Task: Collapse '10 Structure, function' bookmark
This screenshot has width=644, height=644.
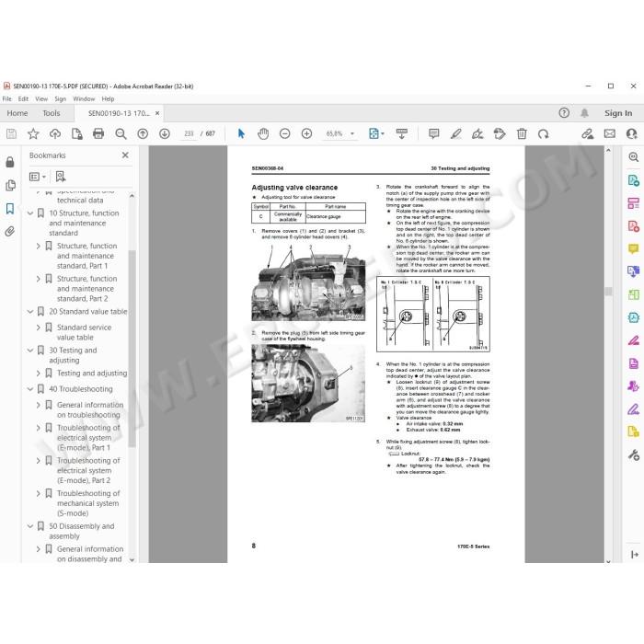Action: (30, 213)
